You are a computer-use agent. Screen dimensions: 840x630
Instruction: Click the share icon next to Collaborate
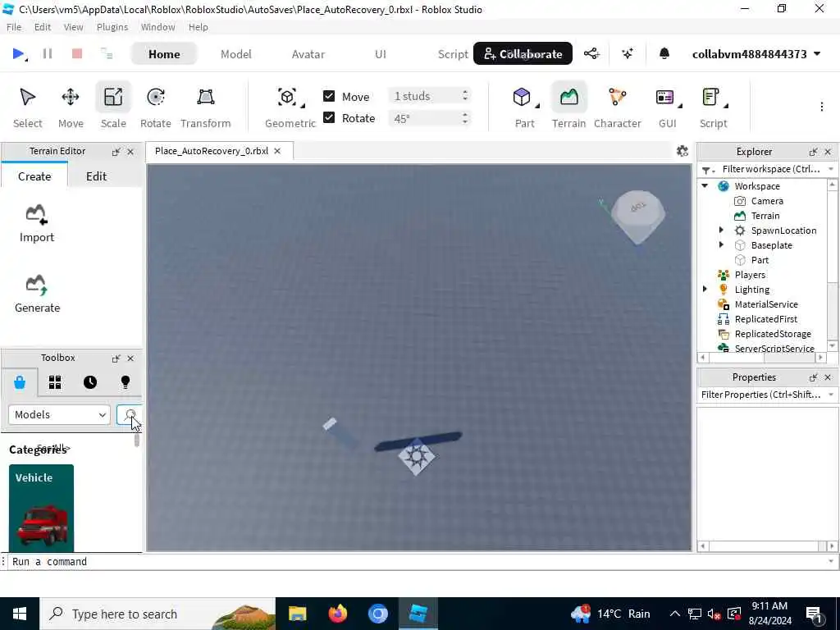coord(591,53)
